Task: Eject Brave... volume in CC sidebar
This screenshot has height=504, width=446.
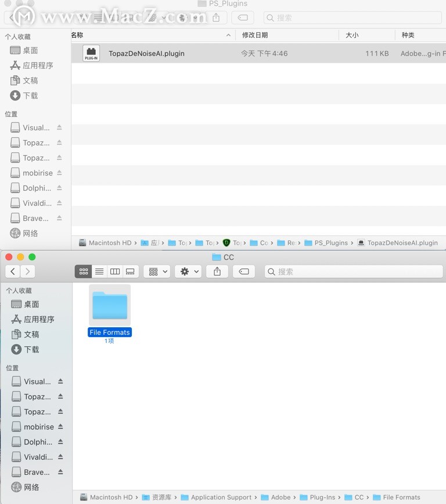Action: [60, 472]
